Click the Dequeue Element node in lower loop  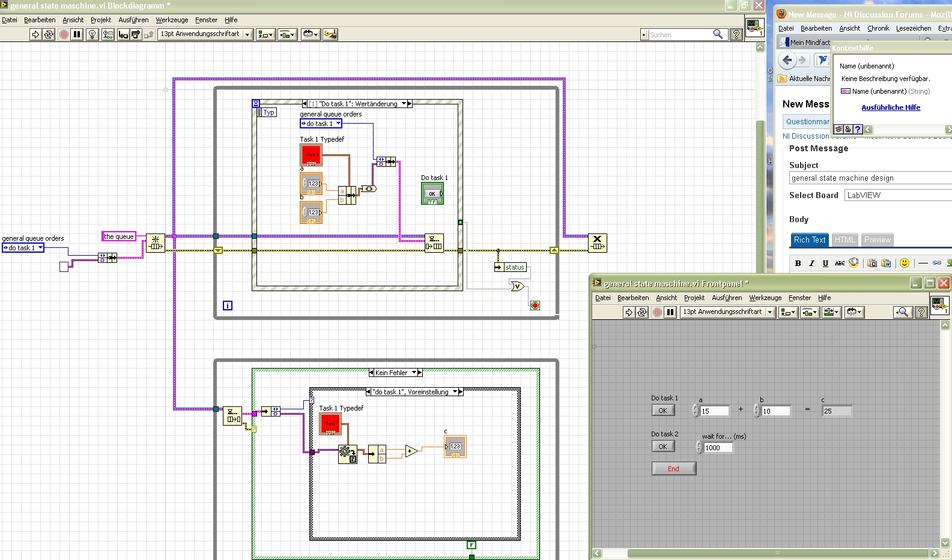coord(232,415)
